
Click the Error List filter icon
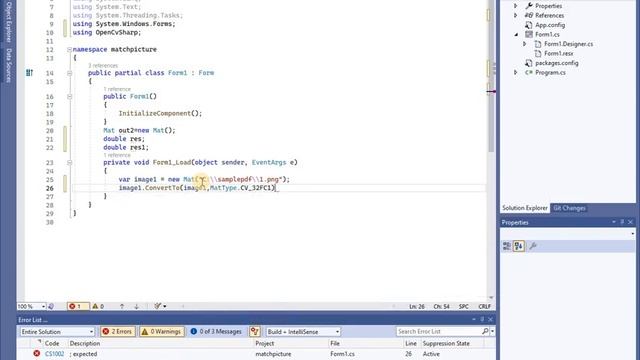tap(255, 331)
